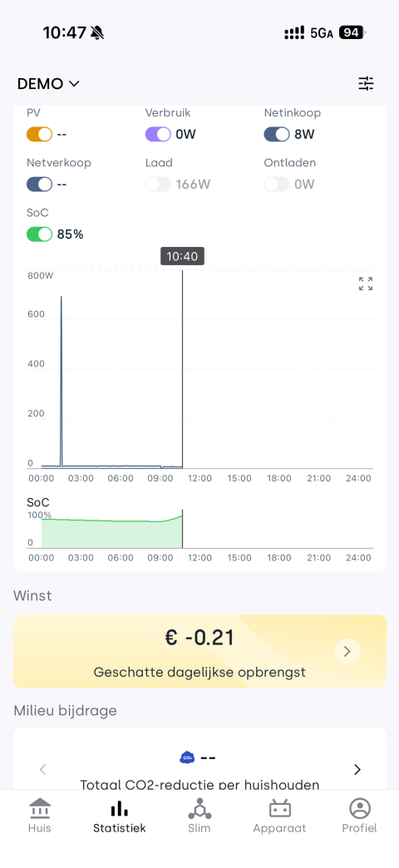The width and height of the screenshot is (399, 868).
Task: Go to the Slim smart mode icon
Action: 199,809
